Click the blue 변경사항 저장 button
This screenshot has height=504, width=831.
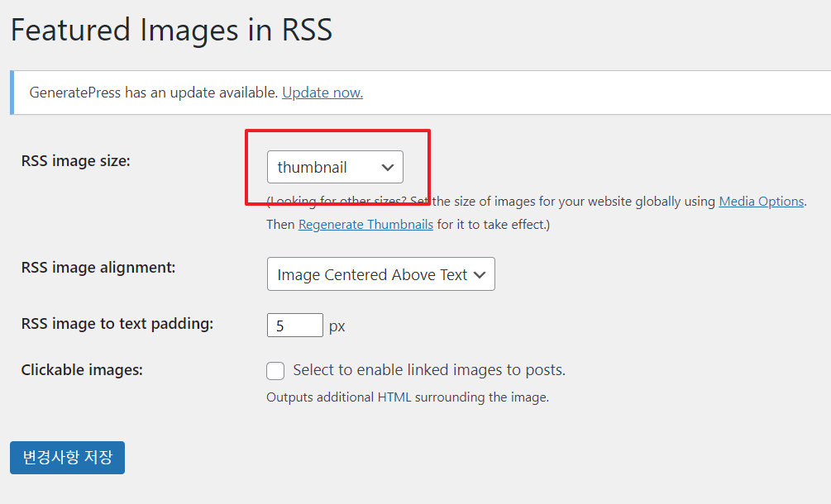tap(67, 458)
